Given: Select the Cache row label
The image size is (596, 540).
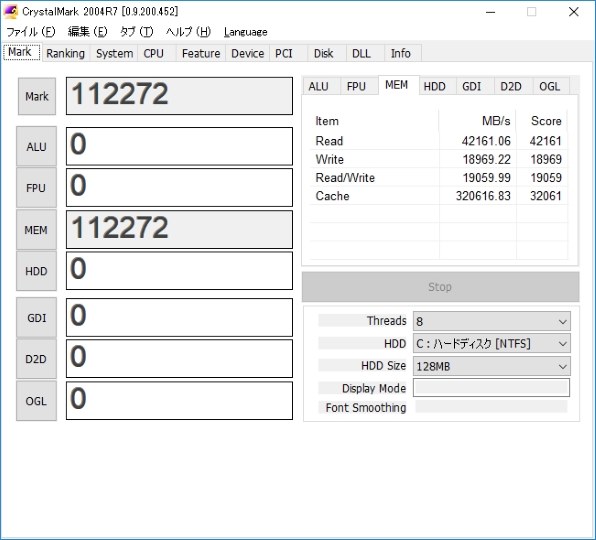Looking at the screenshot, I should (332, 196).
